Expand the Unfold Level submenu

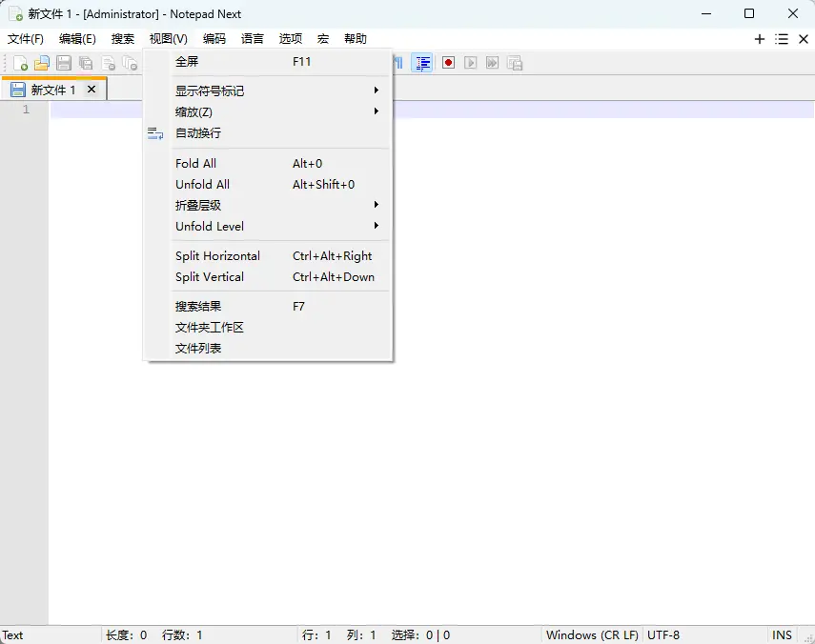point(268,227)
